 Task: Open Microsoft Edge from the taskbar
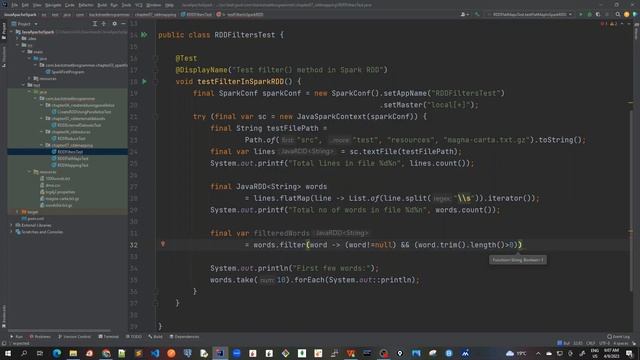[57, 353]
